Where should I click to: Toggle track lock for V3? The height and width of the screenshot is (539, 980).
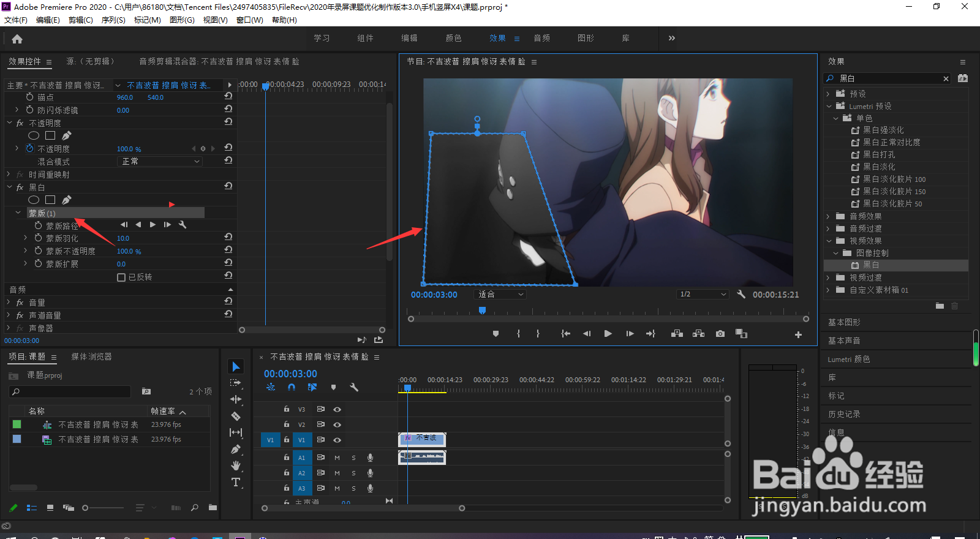(x=286, y=409)
